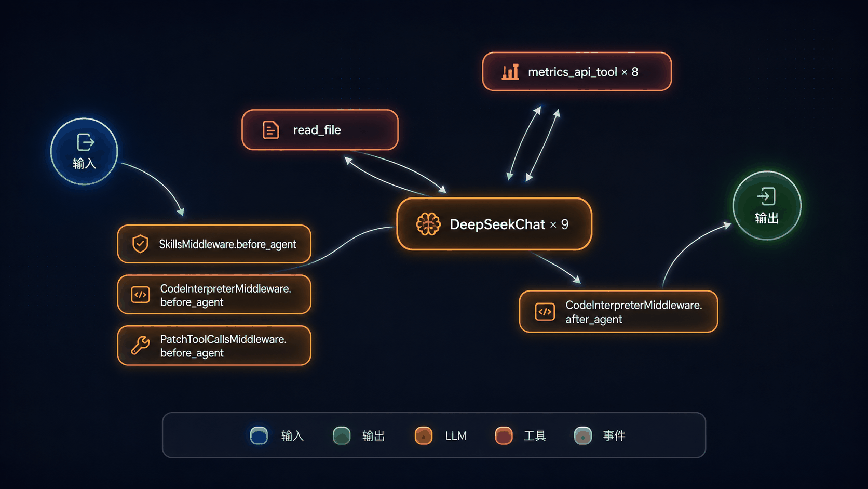Click the LLM legend label
The image size is (868, 489).
(x=456, y=436)
